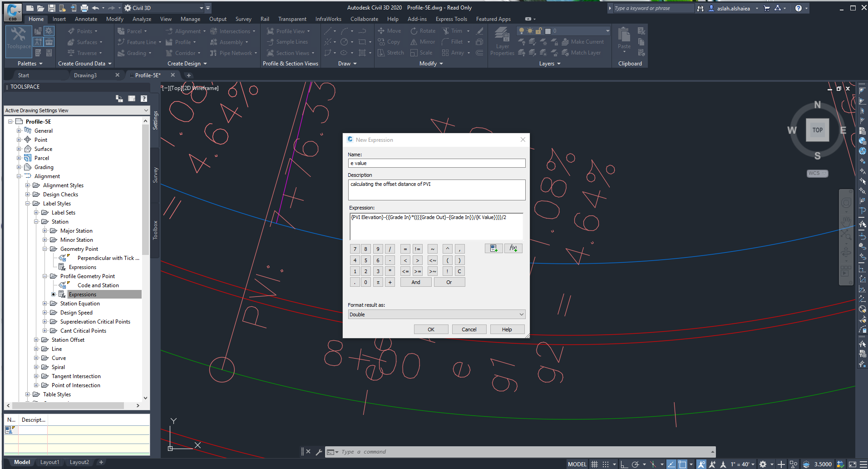Toggle layer 0 light bulb visibility
Image resolution: width=868 pixels, height=469 pixels.
(x=521, y=30)
